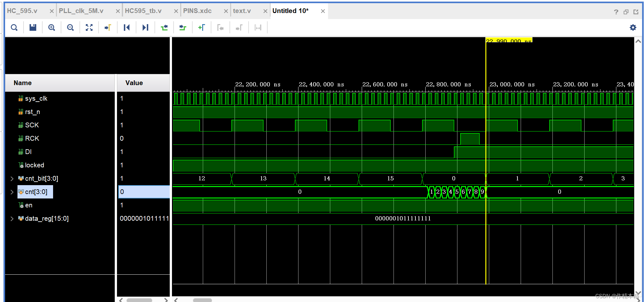Go to Time 0 in the waveform

pos(127,27)
